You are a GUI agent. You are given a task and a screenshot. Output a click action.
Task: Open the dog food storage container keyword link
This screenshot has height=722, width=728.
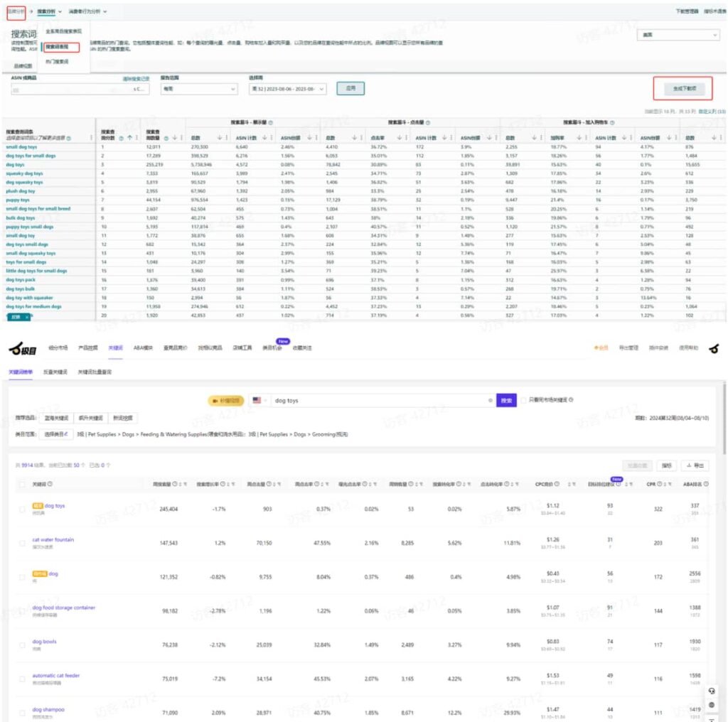click(x=64, y=608)
